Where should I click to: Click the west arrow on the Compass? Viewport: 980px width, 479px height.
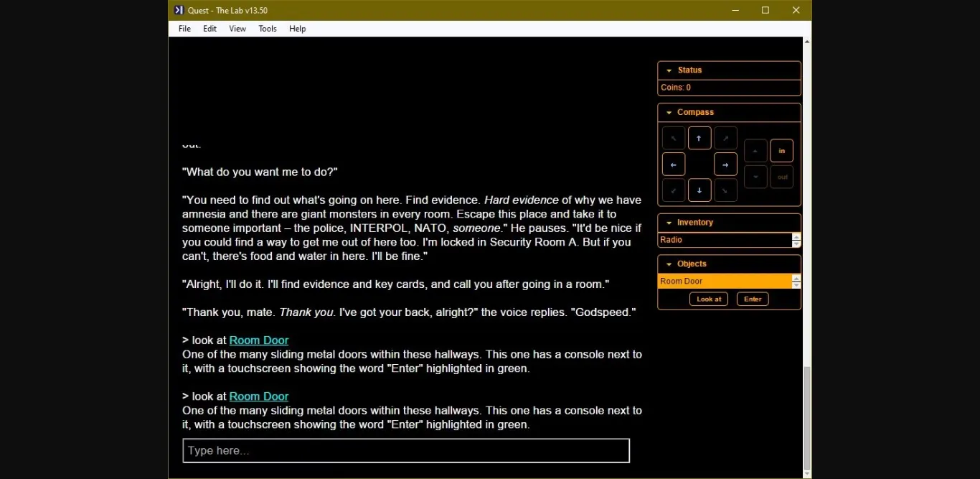(673, 164)
